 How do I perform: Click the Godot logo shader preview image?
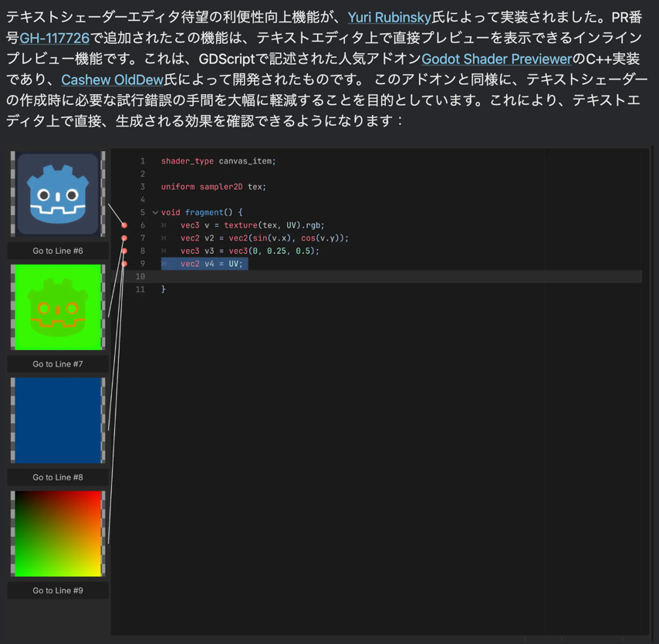tap(57, 194)
